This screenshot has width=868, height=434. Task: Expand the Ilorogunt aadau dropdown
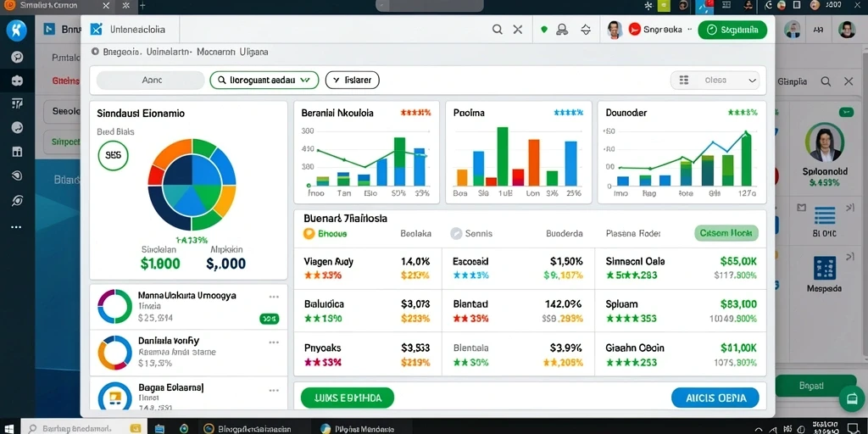click(x=264, y=81)
